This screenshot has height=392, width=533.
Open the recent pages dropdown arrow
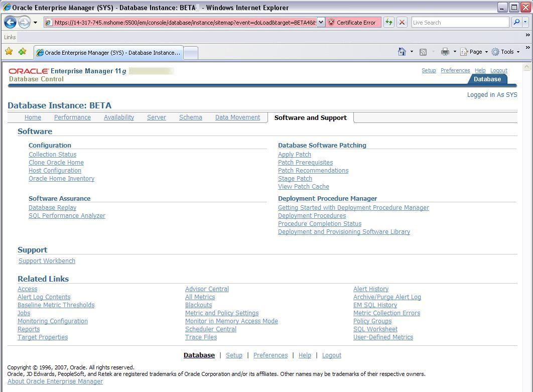click(x=35, y=23)
